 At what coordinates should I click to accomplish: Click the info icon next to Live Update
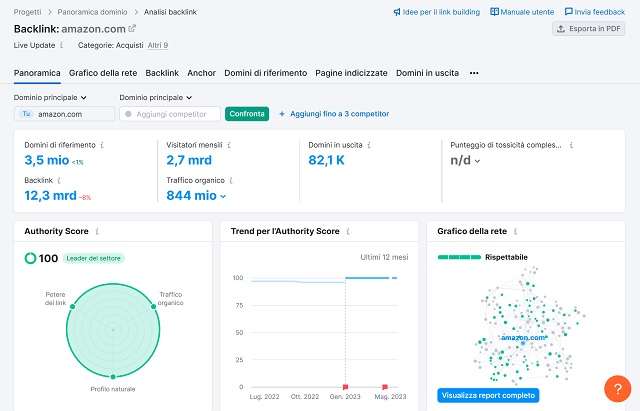pos(62,45)
